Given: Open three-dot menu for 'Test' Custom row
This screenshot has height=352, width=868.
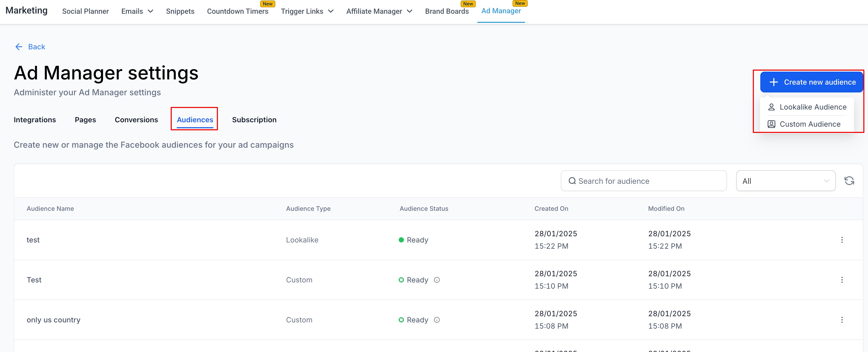Looking at the screenshot, I should coord(842,280).
